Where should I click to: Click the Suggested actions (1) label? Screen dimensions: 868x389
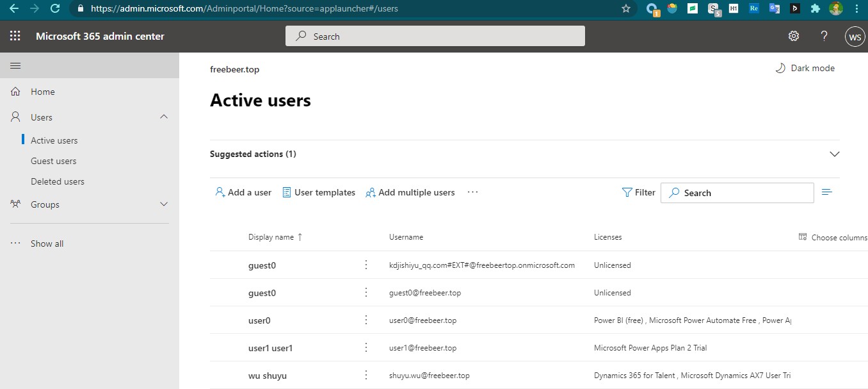click(253, 154)
